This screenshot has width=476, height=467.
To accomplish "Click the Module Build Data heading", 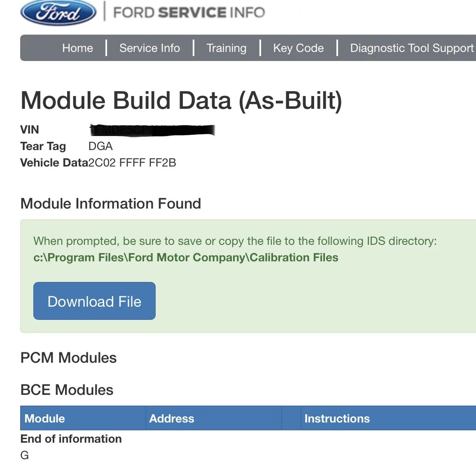I will tap(181, 101).
